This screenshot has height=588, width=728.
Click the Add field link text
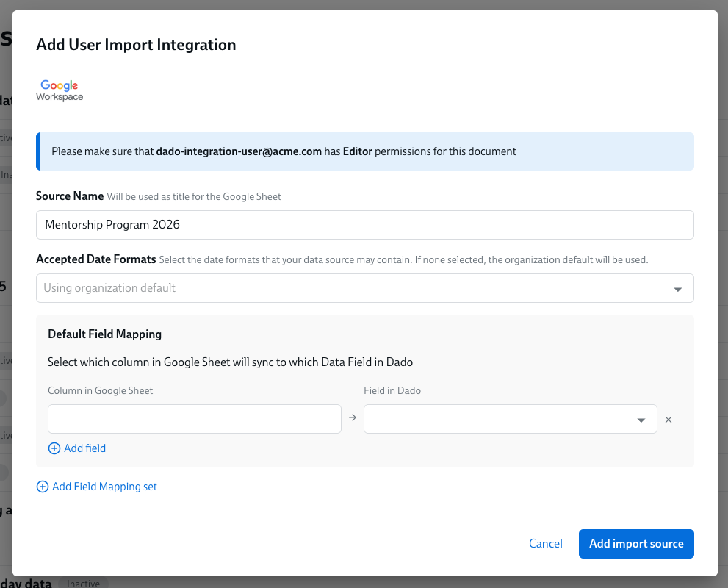pyautogui.click(x=85, y=448)
